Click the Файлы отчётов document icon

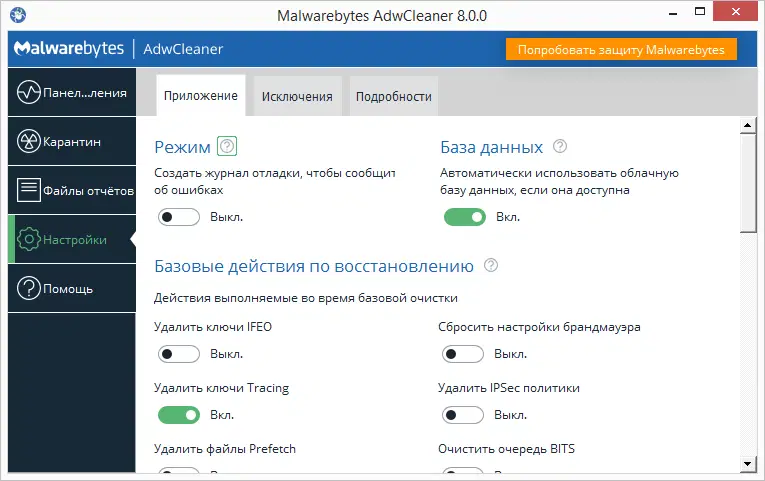tap(29, 190)
